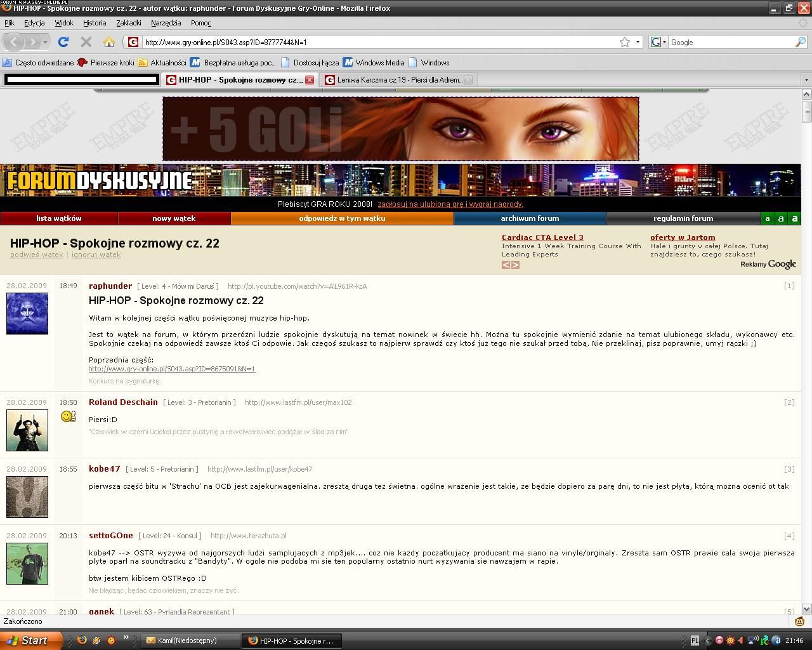Screen dimensions: 812x650
Task: Switch to the Leniwa Karczma cz.19 tab
Action: coord(398,80)
